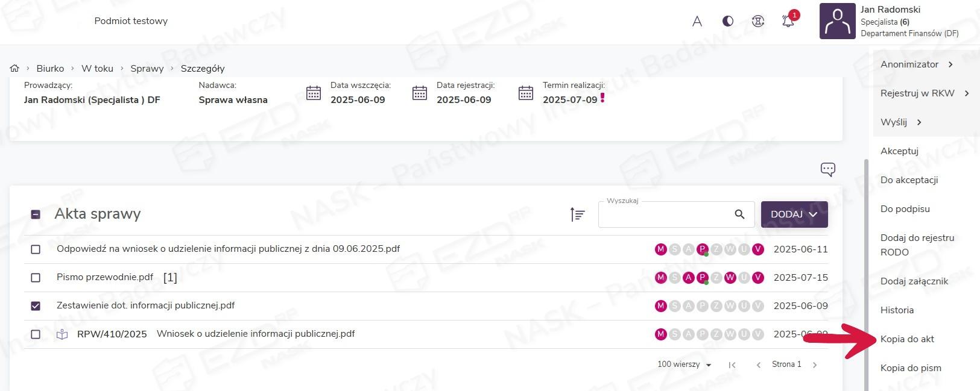
Task: Open the notifications bell
Action: coord(788,21)
